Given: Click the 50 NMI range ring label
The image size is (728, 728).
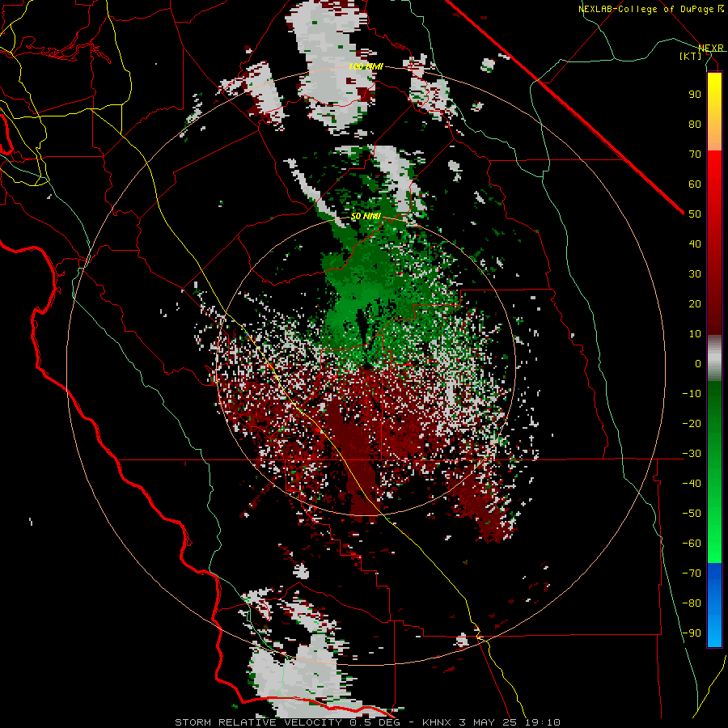Looking at the screenshot, I should 366,216.
